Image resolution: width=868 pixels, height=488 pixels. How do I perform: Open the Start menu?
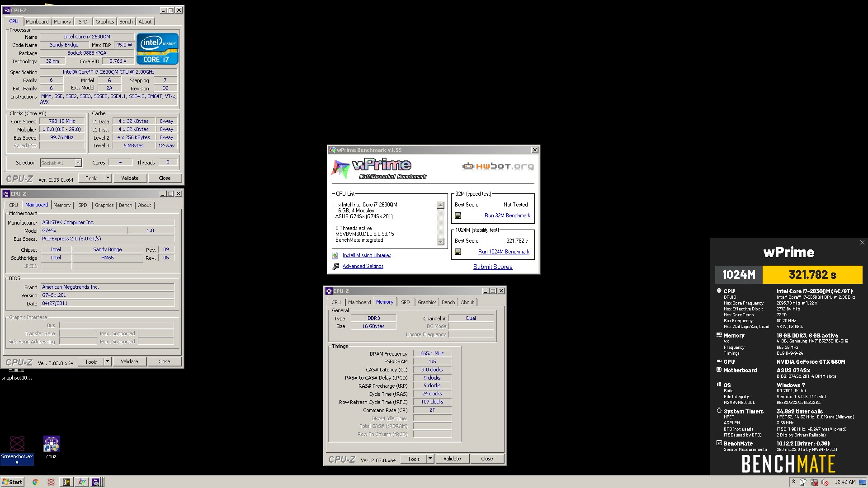[12, 482]
